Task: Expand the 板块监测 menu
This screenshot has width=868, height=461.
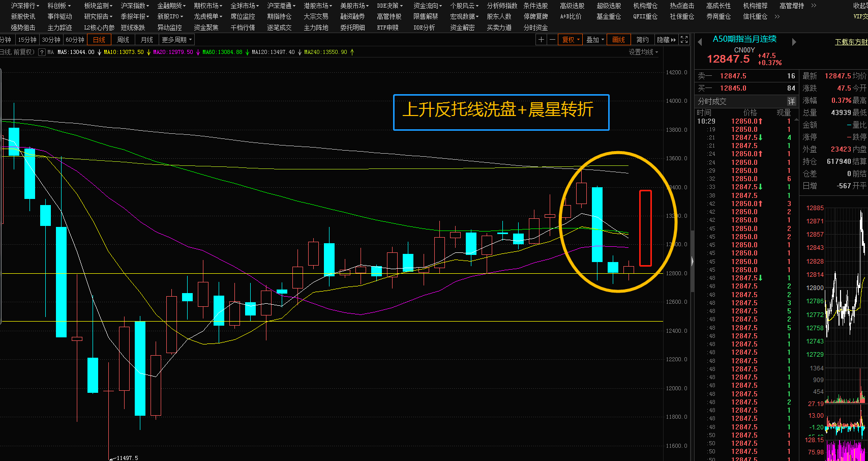Action: [98, 6]
